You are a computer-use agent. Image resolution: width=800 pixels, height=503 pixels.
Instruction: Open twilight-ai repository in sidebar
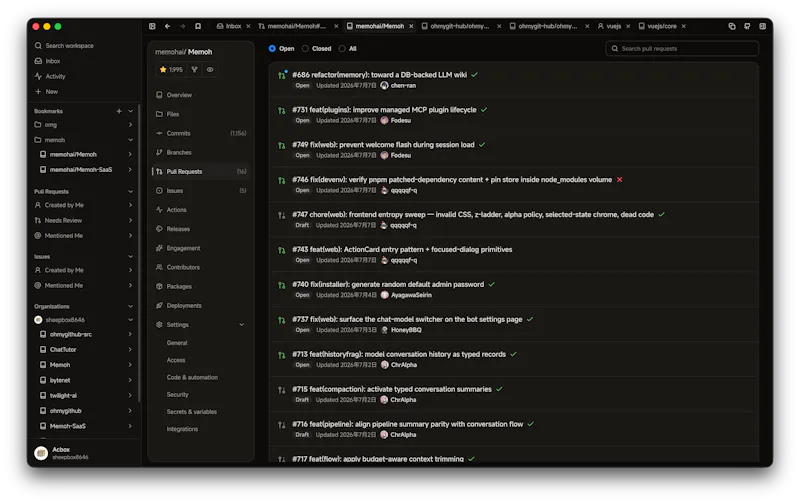coord(63,395)
